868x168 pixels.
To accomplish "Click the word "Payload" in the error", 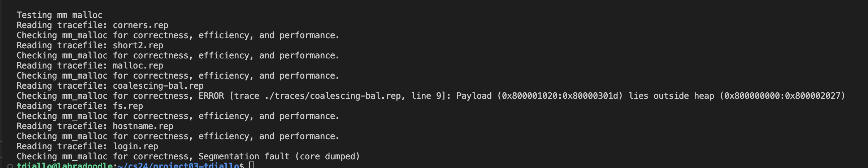I will pyautogui.click(x=474, y=96).
